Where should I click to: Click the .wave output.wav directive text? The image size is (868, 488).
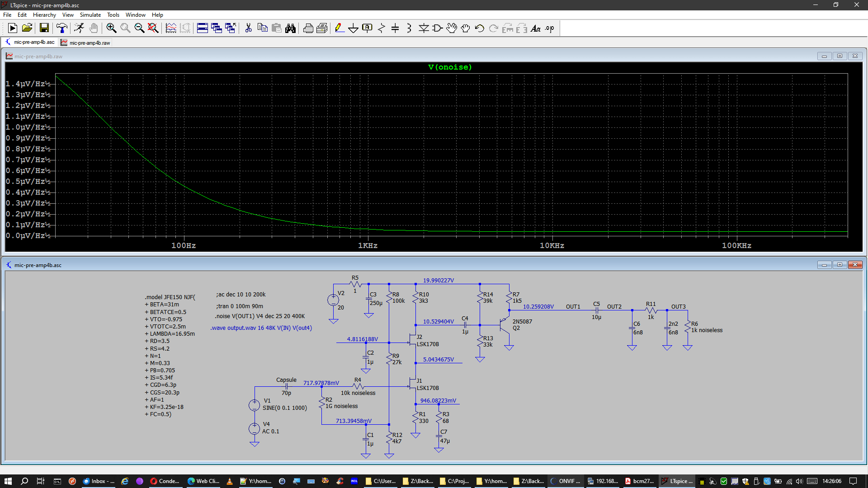[x=261, y=328]
